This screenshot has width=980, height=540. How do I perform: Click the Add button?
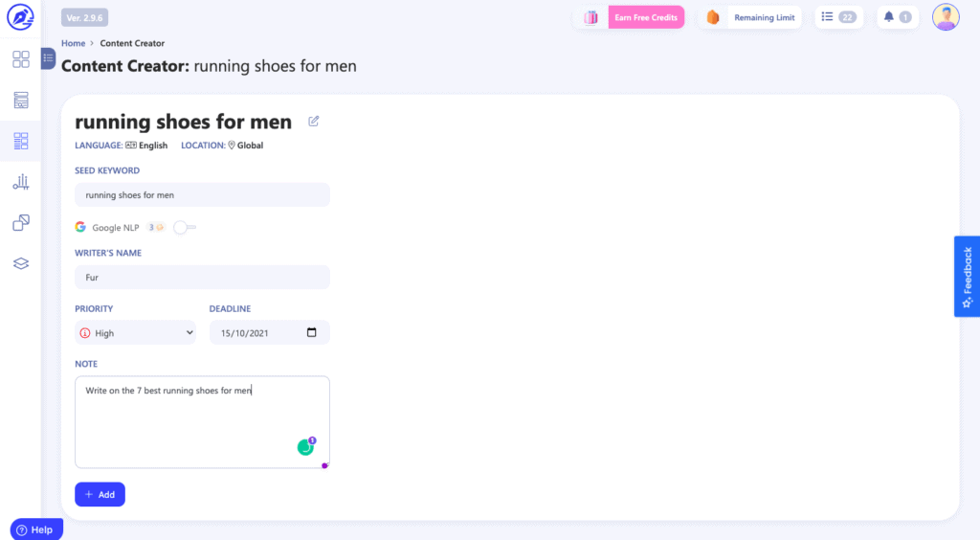[x=100, y=494]
